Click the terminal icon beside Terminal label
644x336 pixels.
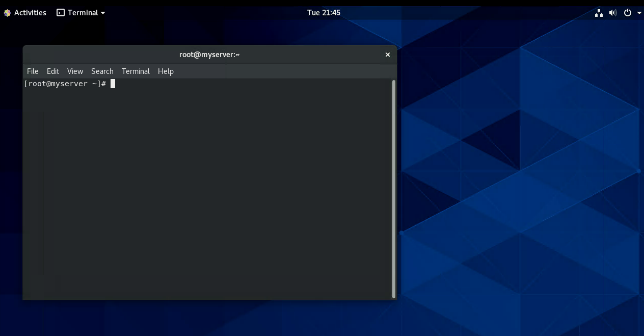[61, 13]
